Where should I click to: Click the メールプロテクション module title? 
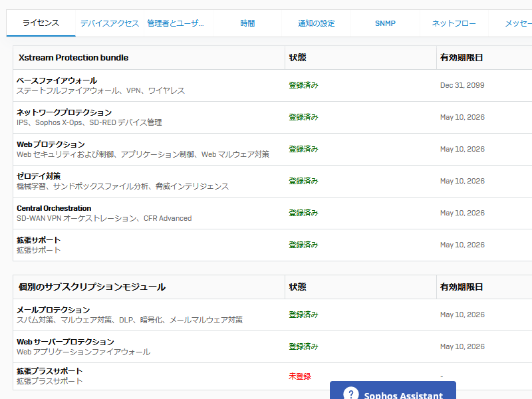53,310
